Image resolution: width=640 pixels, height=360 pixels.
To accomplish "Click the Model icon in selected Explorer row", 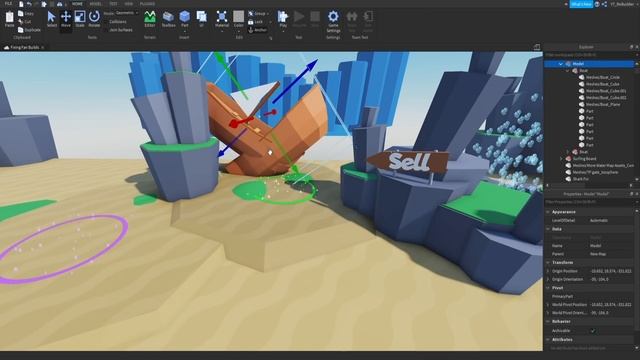I will (568, 64).
